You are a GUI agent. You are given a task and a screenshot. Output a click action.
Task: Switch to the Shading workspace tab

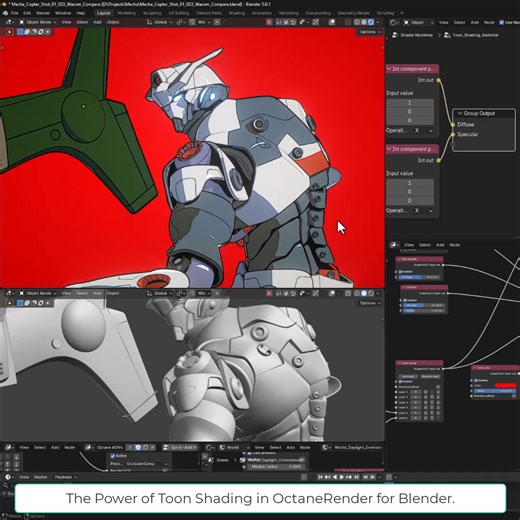click(x=237, y=13)
